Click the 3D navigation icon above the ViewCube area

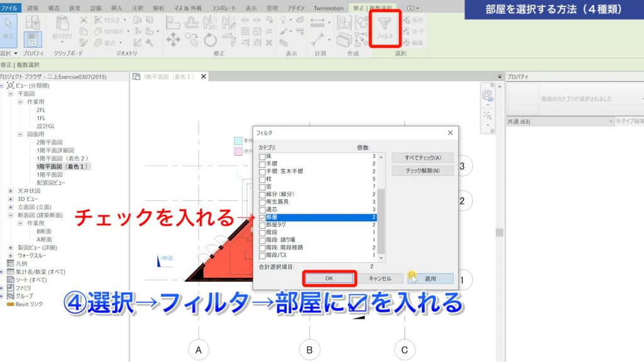[x=487, y=96]
